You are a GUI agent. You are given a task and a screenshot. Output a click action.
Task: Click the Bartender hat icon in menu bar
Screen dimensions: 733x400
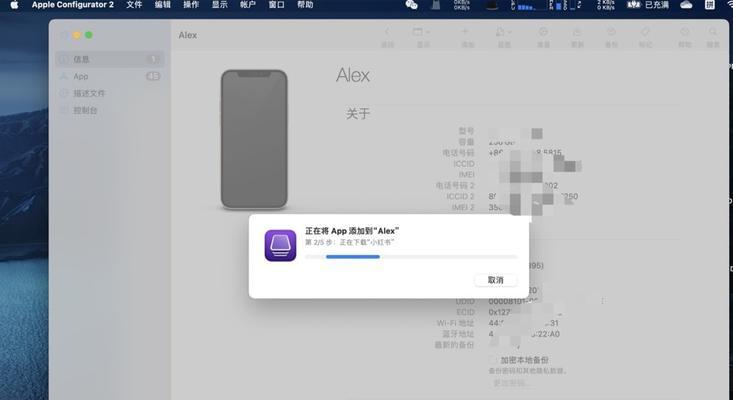491,5
